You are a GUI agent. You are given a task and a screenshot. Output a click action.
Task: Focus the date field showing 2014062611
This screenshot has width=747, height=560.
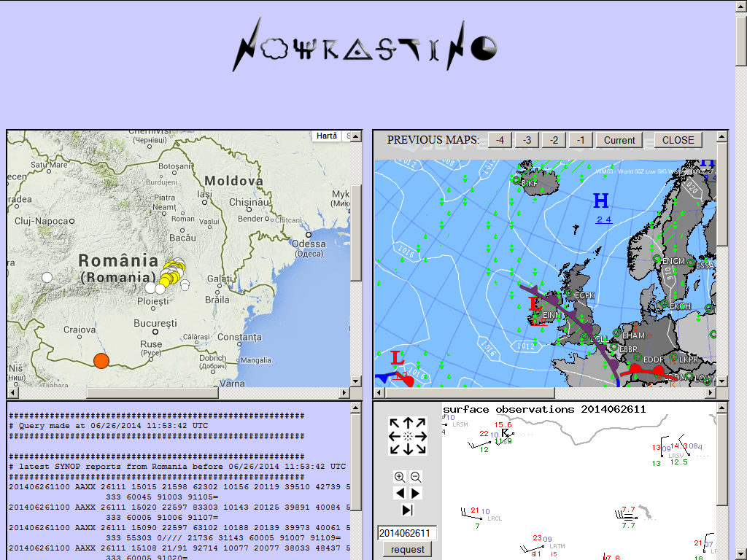pos(407,533)
